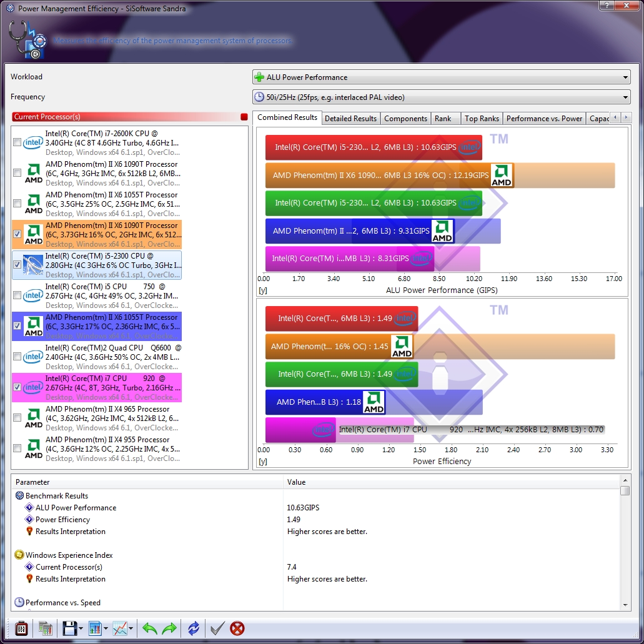This screenshot has height=644, width=644.
Task: Check the Core i7-2600K CPU checkbox
Action: pyautogui.click(x=17, y=142)
